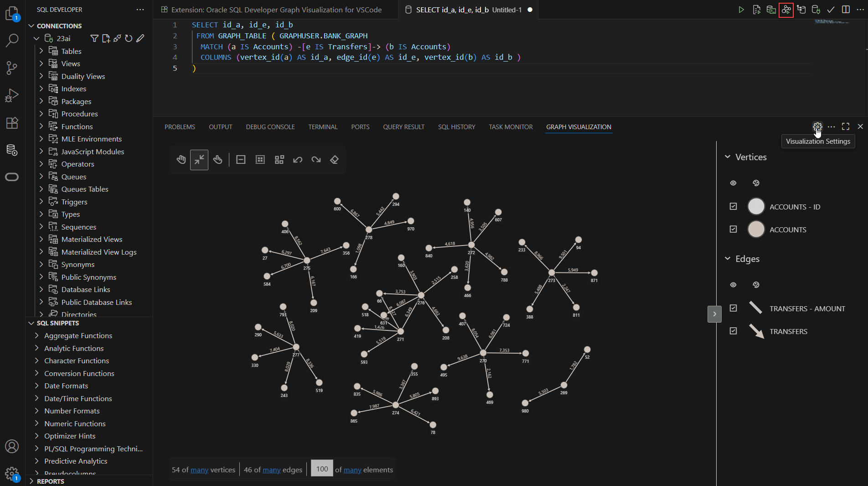Collapse the CONNECTIONS section
This screenshot has width=868, height=486.
tap(31, 26)
